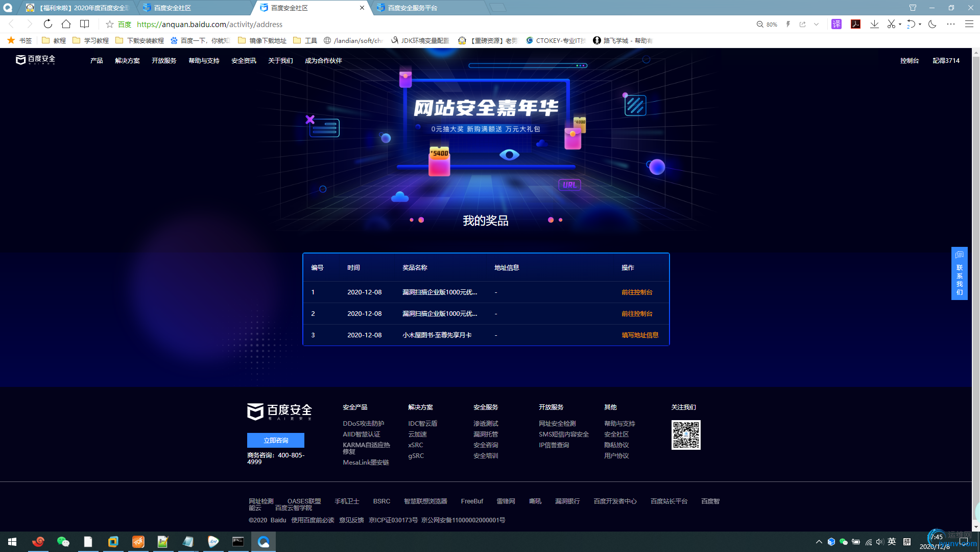Image resolution: width=980 pixels, height=552 pixels.
Task: Go to 控制台 in the header
Action: tap(910, 60)
